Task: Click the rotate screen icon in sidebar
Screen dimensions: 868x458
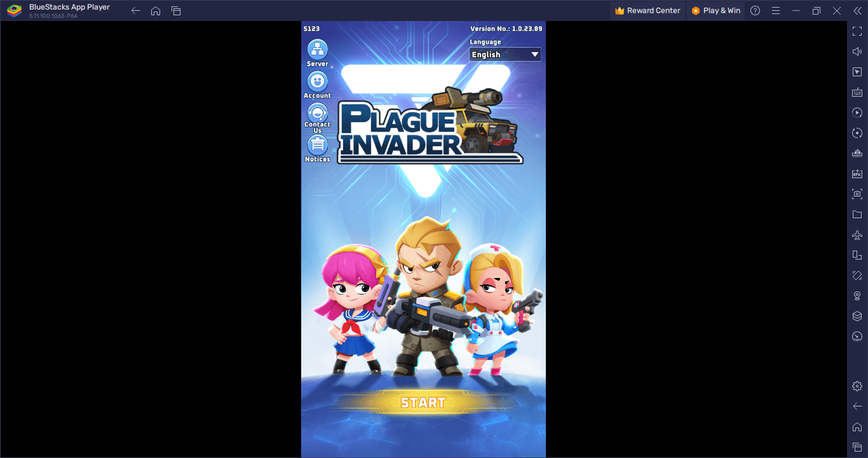Action: click(x=857, y=255)
